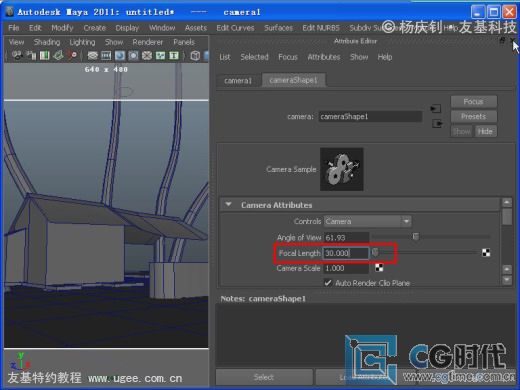Click the camera Bookmarks icon

point(44,55)
